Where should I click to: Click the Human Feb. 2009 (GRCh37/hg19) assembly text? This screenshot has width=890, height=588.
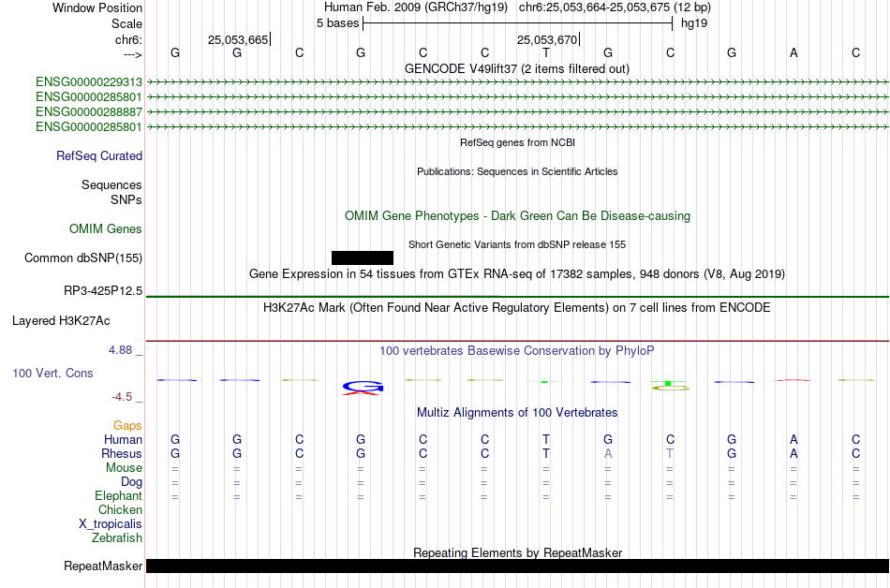click(418, 7)
